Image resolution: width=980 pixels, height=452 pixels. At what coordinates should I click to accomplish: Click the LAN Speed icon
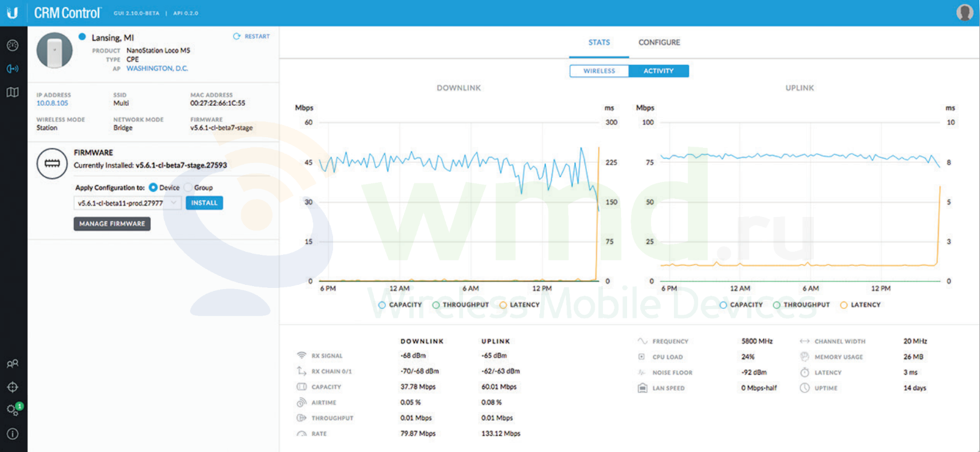click(642, 388)
